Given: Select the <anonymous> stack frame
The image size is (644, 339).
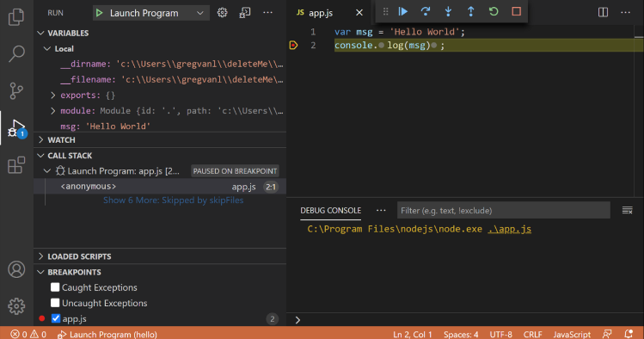Looking at the screenshot, I should pos(160,187).
